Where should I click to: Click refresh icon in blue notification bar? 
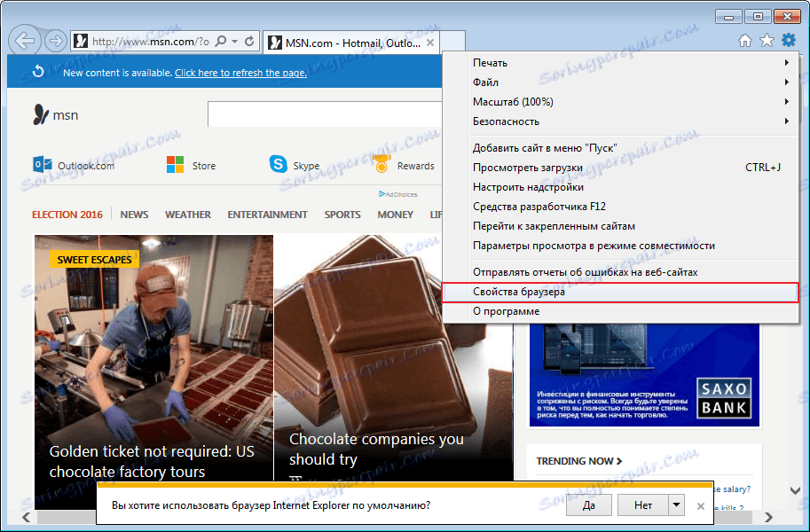tap(38, 72)
